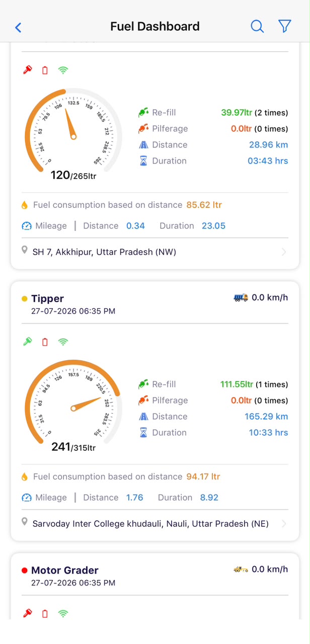The width and height of the screenshot is (310, 644).
Task: Tap the 111.55ltr refill value
Action: [x=237, y=384]
